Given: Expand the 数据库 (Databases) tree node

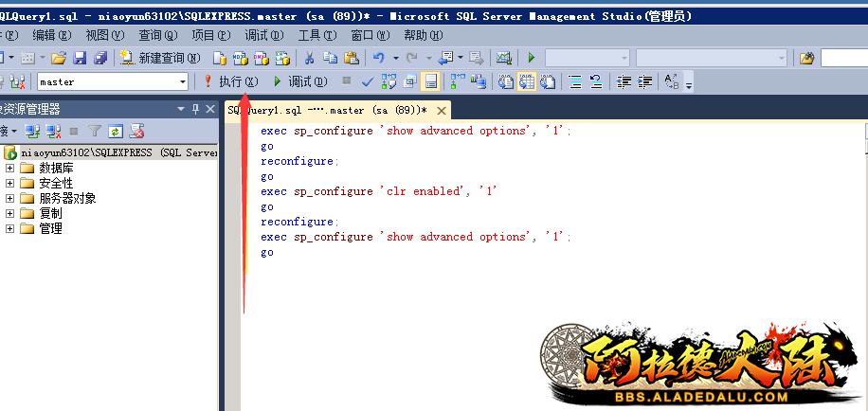Looking at the screenshot, I should (10, 168).
